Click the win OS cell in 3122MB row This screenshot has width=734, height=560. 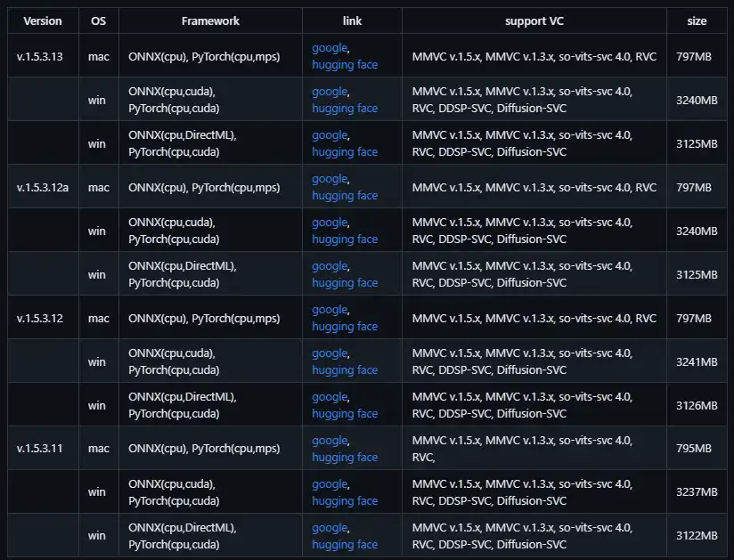97,536
